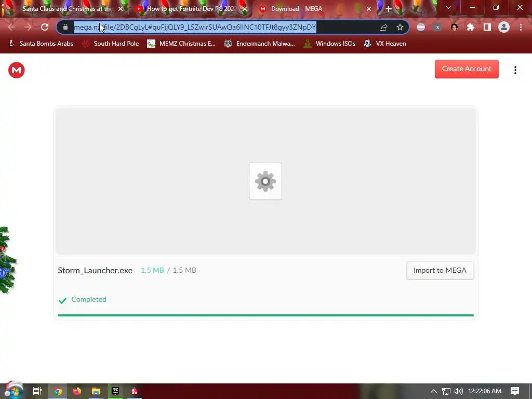532x399 pixels.
Task: Open the Extensions puzzle piece menu
Action: tap(470, 27)
